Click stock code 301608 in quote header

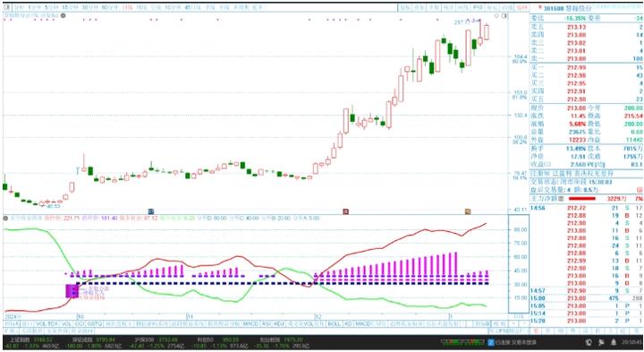(554, 8)
